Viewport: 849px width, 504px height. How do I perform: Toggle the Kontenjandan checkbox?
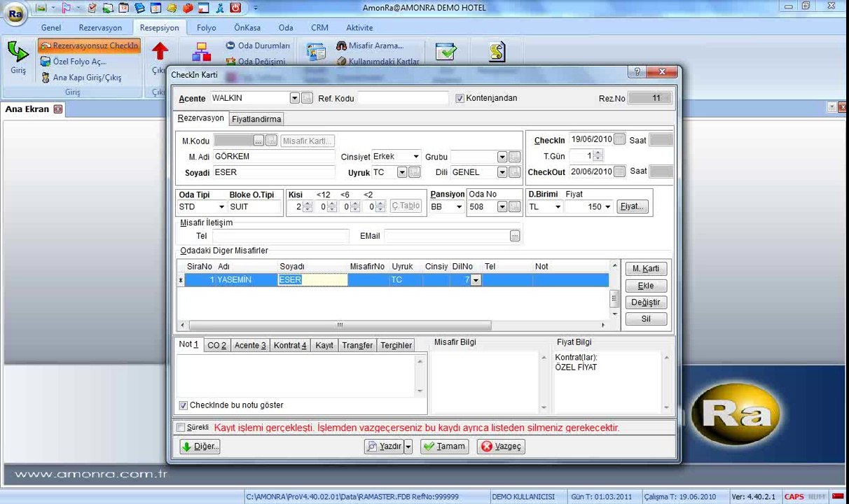[460, 99]
